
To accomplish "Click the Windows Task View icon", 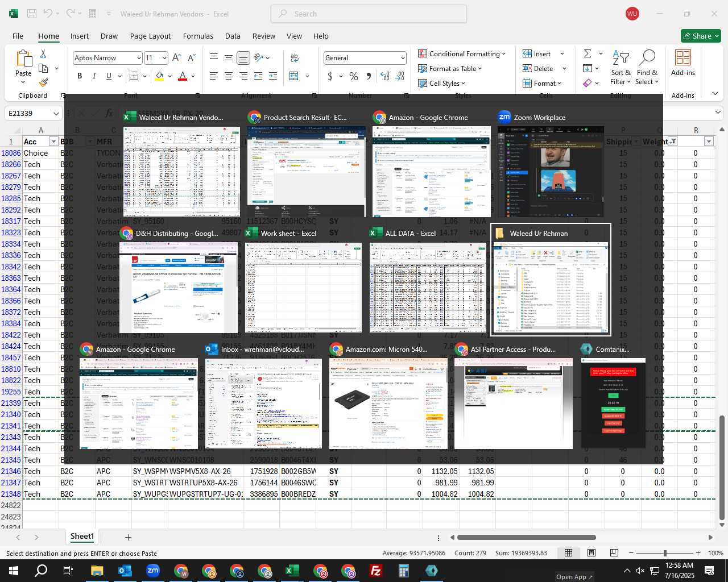I will click(68, 571).
